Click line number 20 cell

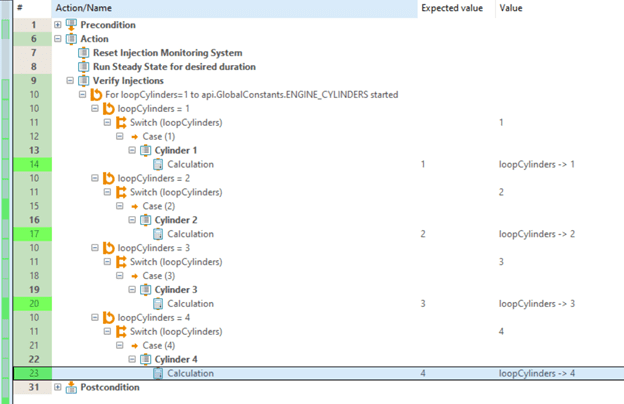pyautogui.click(x=33, y=303)
